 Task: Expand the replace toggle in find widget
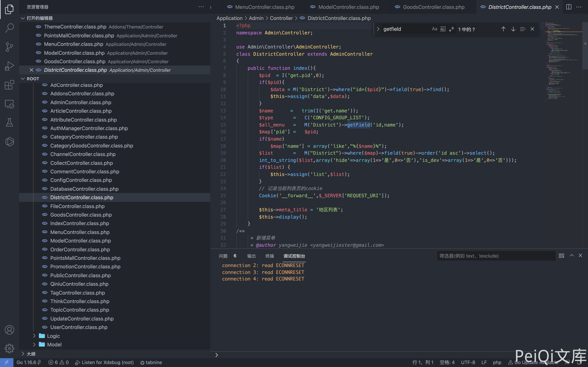click(x=378, y=29)
